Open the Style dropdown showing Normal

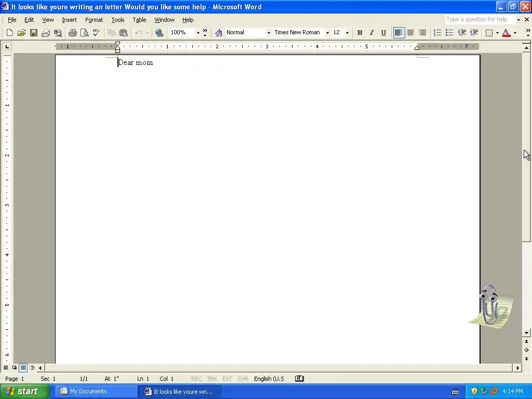coord(269,33)
